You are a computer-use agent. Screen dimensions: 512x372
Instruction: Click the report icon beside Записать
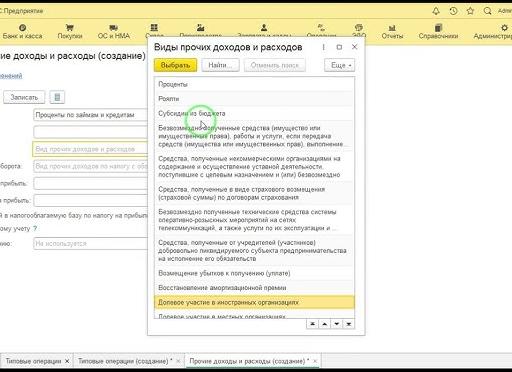point(57,97)
